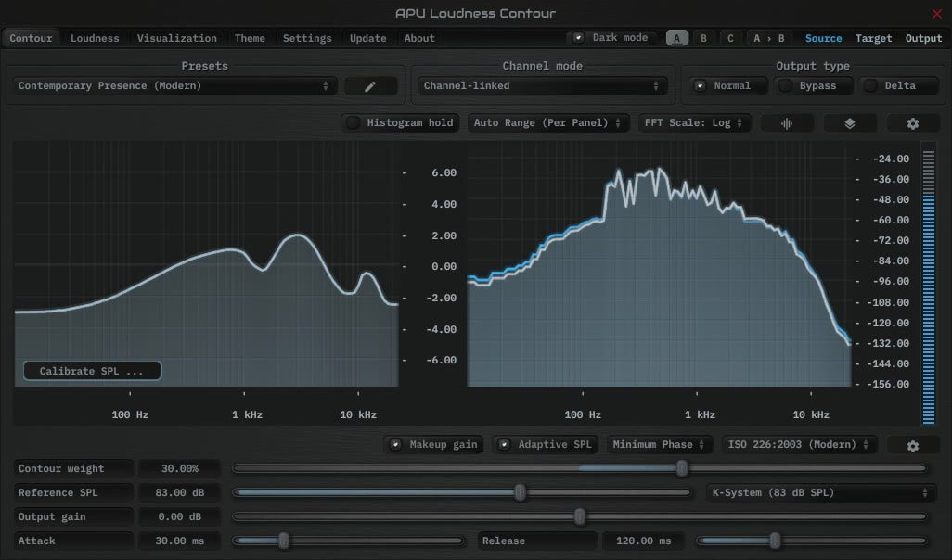Open the Minimum Phase dropdown
952x560 pixels.
[659, 445]
